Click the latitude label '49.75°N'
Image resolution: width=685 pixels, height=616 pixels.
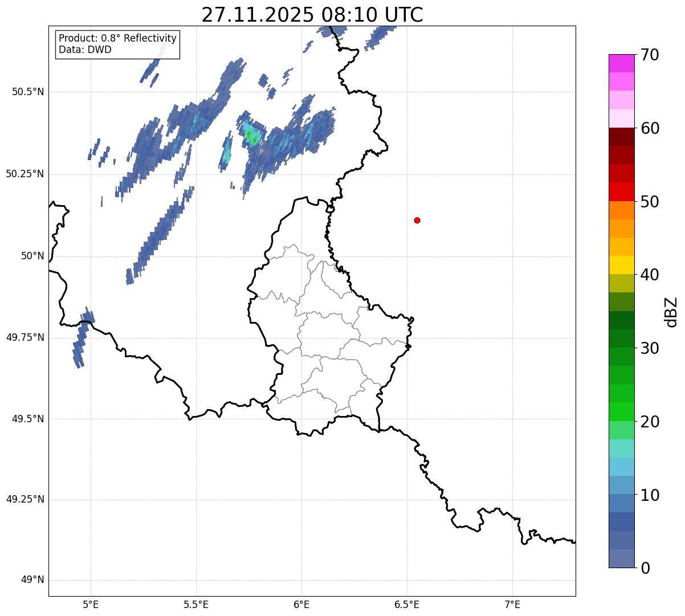(x=25, y=337)
